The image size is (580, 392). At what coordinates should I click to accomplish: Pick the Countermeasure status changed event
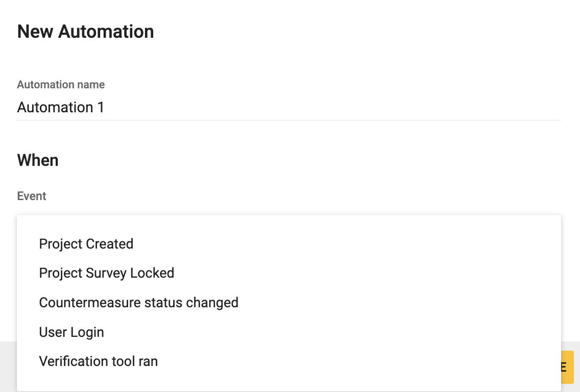coord(138,303)
